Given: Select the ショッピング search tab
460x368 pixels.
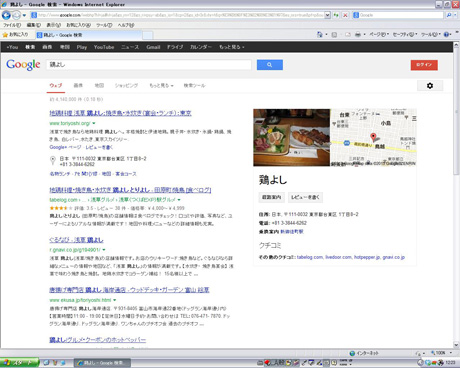Looking at the screenshot, I should (x=126, y=85).
